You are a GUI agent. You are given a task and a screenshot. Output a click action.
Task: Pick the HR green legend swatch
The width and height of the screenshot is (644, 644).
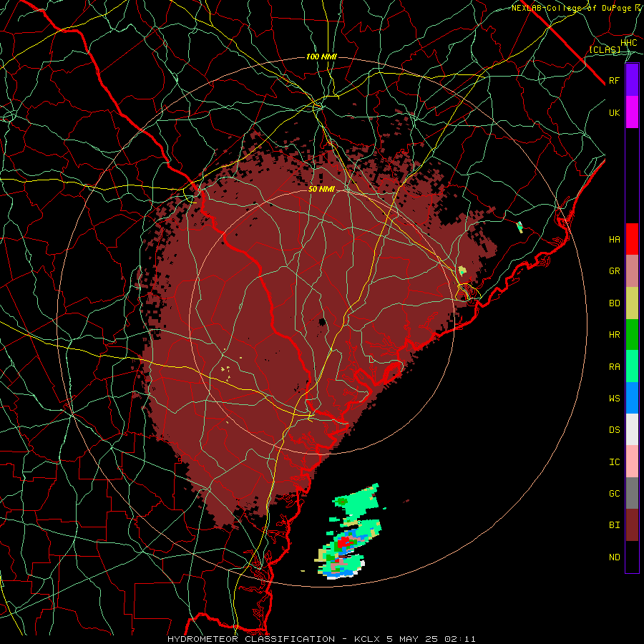pyautogui.click(x=632, y=334)
